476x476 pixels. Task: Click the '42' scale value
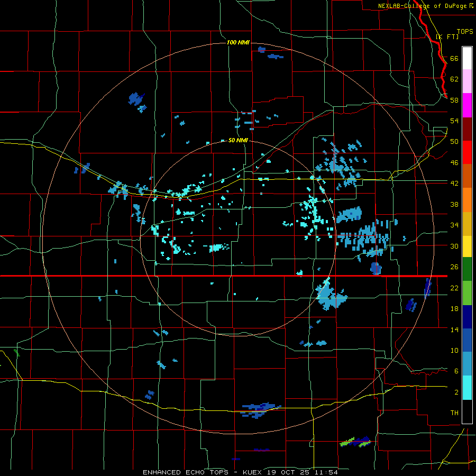[454, 184]
